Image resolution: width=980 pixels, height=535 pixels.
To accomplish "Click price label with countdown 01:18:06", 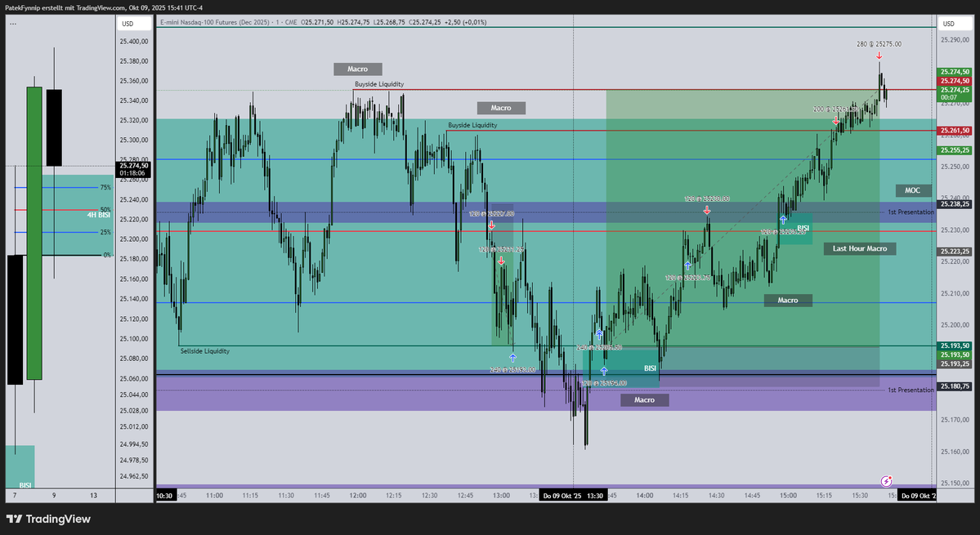I will [134, 170].
